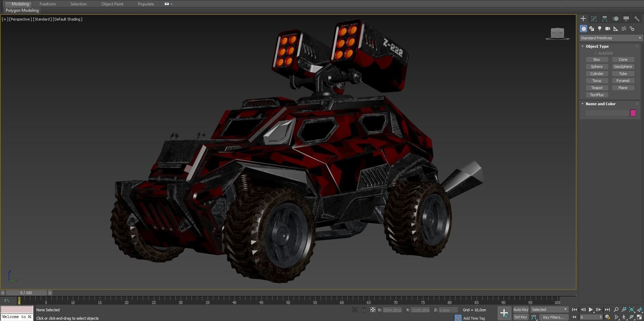Open the mini curve editor icon
The width and height of the screenshot is (644, 321).
coord(7,300)
